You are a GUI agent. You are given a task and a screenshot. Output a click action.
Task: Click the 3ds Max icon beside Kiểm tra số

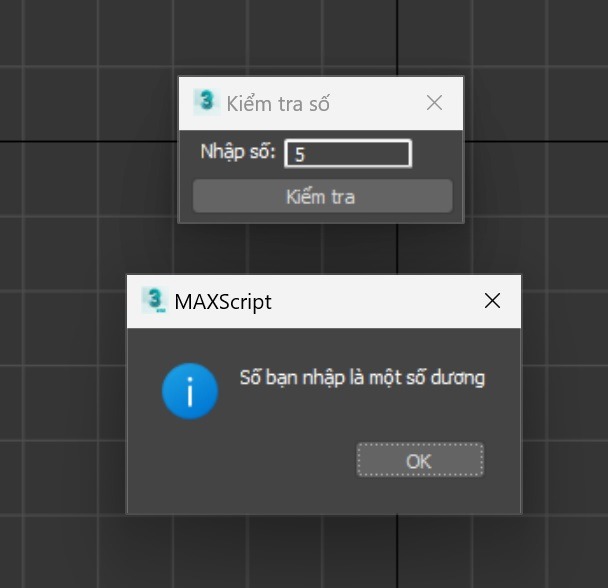206,102
